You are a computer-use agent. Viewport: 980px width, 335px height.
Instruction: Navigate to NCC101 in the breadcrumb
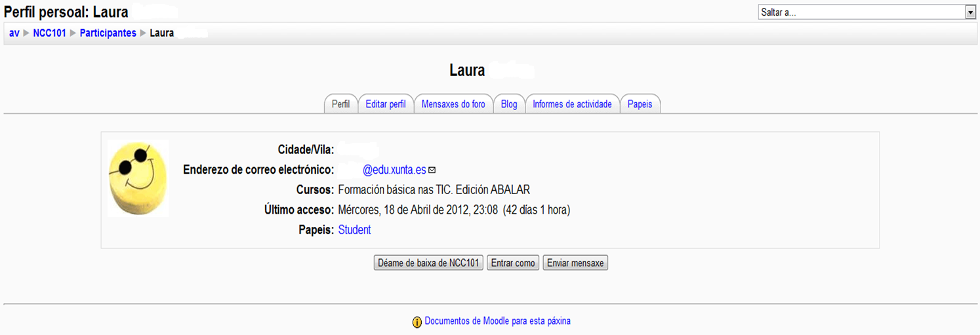pos(50,33)
